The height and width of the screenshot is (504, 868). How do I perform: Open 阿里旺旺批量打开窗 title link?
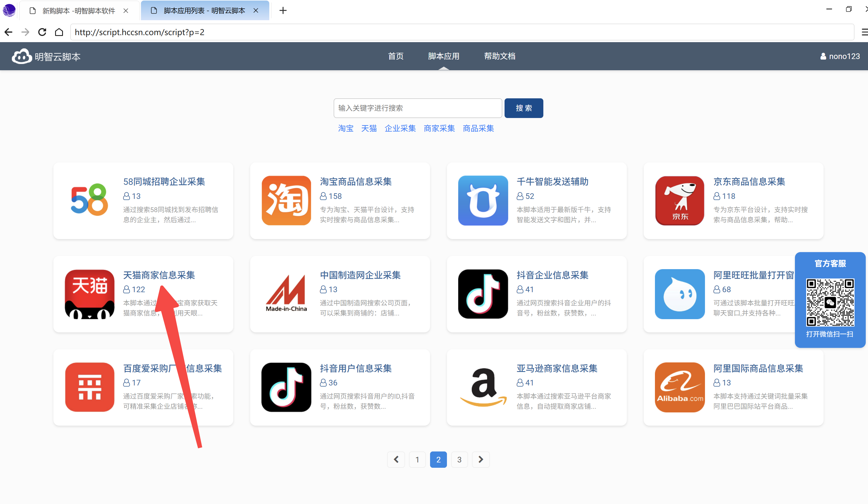[753, 275]
